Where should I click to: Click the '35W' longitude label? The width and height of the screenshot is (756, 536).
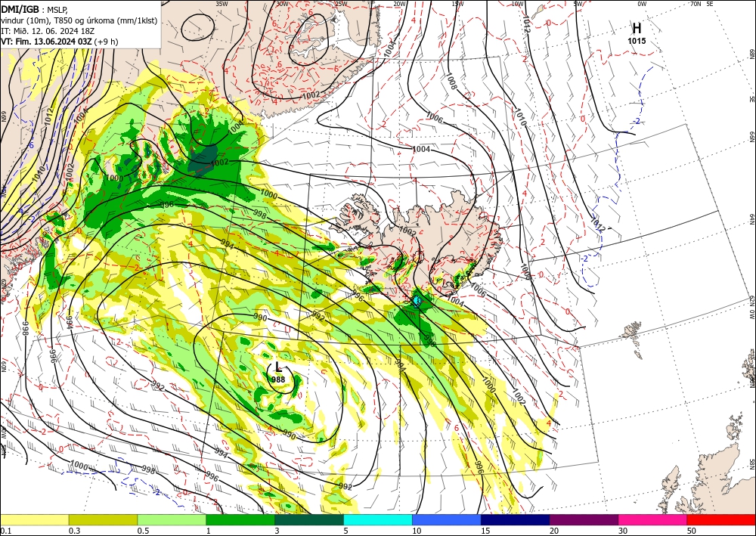(x=222, y=4)
